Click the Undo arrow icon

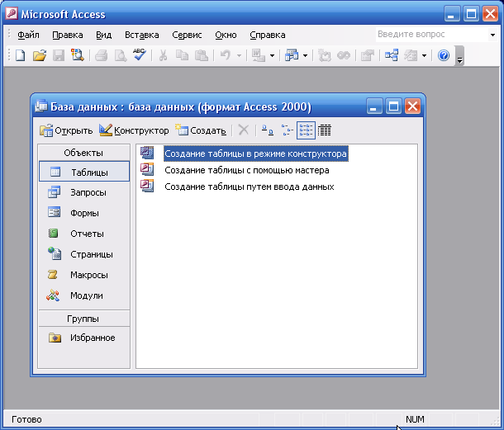(x=225, y=55)
